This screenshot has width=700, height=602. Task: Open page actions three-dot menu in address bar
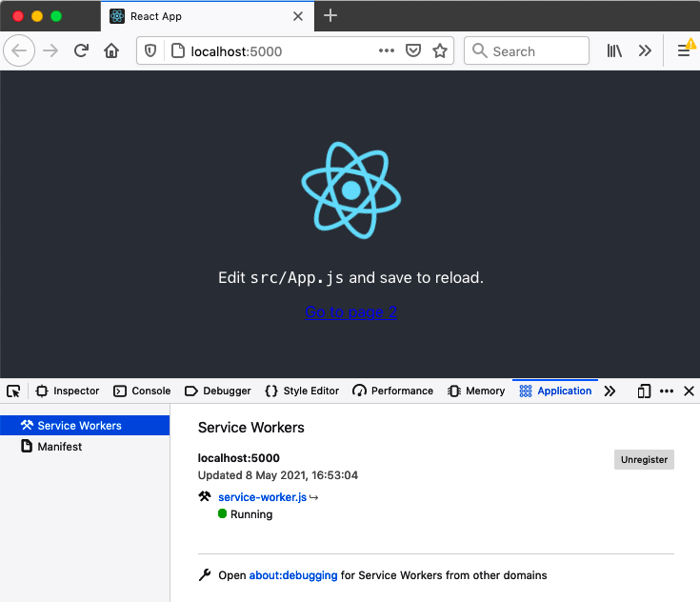(386, 51)
